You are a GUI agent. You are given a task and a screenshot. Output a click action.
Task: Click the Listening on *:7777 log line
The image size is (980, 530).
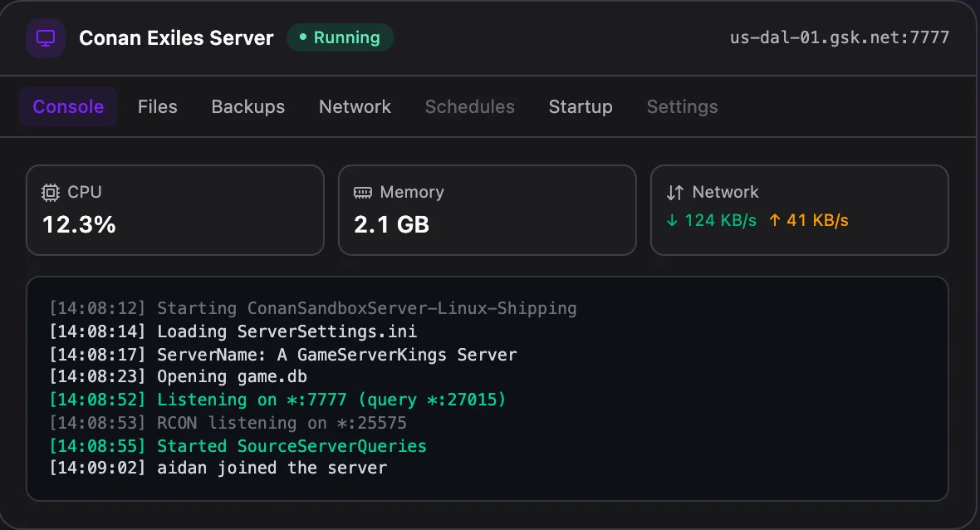pyautogui.click(x=277, y=400)
